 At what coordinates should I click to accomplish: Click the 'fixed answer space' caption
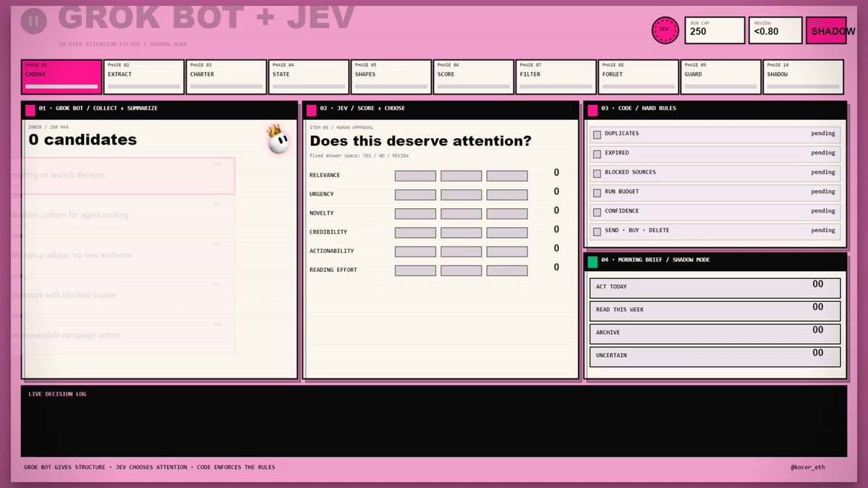[359, 155]
